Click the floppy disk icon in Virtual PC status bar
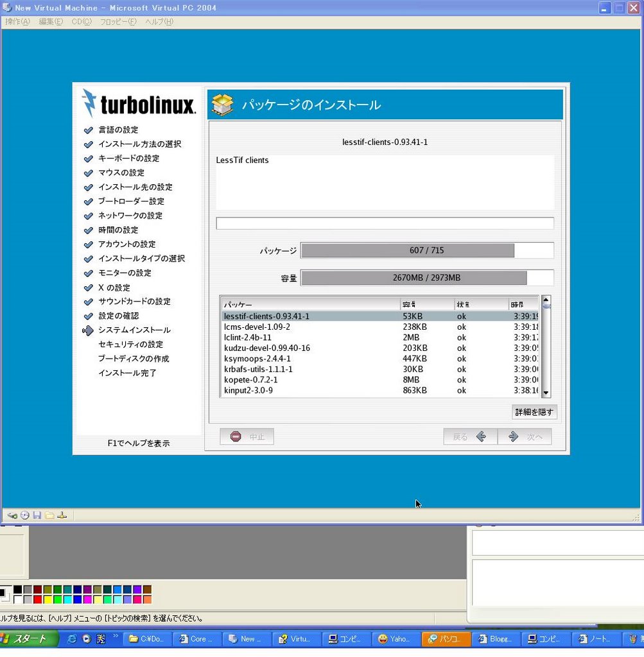644x657 pixels. (37, 515)
